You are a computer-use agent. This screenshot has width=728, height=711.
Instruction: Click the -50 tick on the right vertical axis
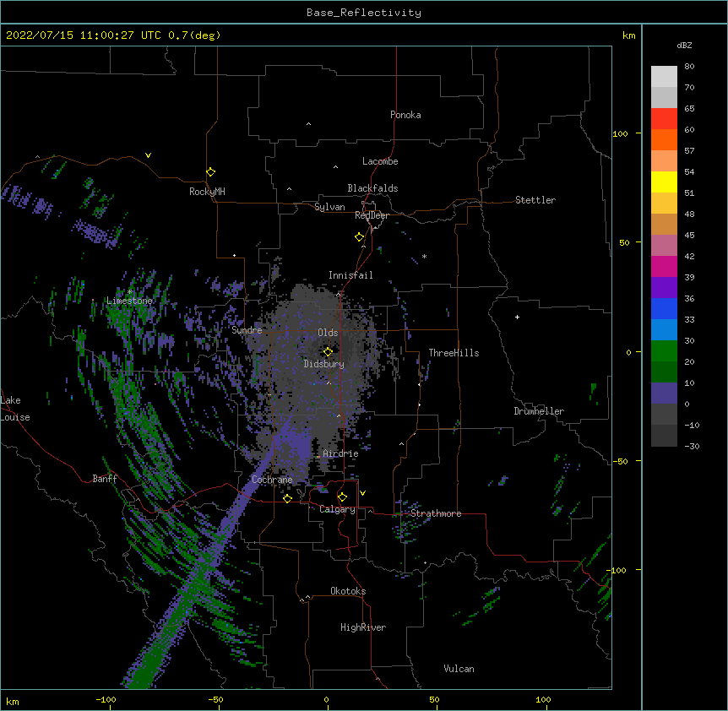tap(620, 461)
